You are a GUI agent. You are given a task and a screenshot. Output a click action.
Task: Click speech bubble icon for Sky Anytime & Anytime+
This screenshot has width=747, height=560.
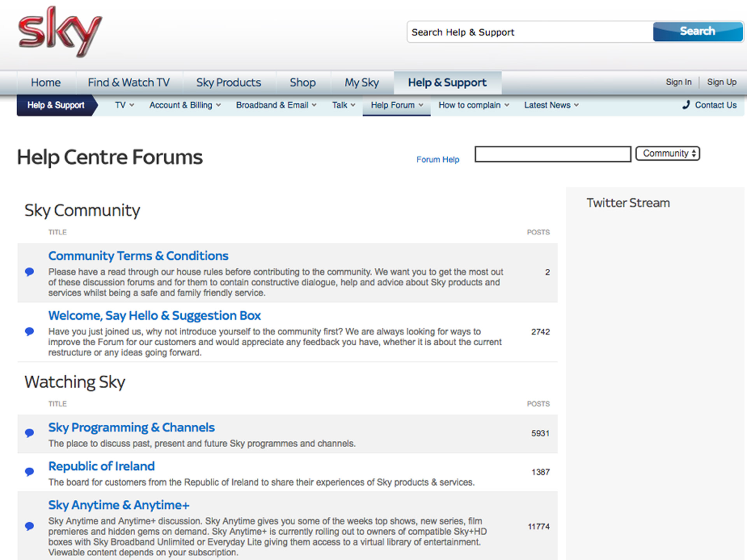tap(30, 526)
